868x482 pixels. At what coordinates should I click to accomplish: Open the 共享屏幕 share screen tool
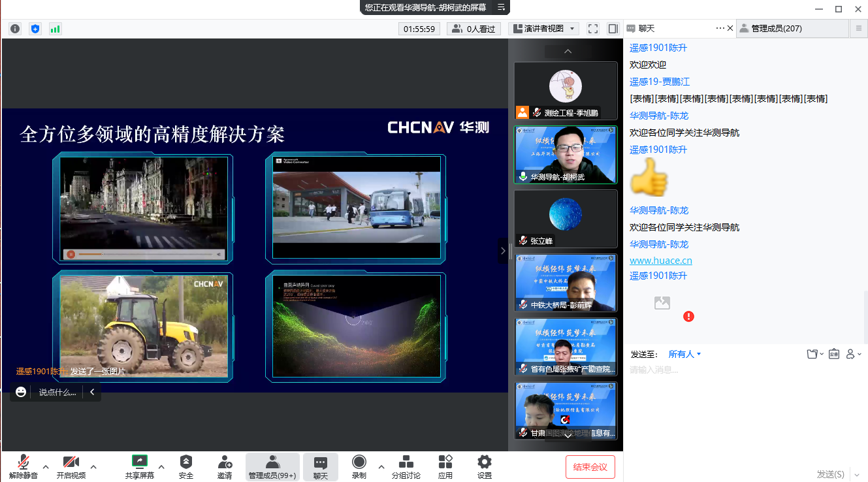coord(139,466)
